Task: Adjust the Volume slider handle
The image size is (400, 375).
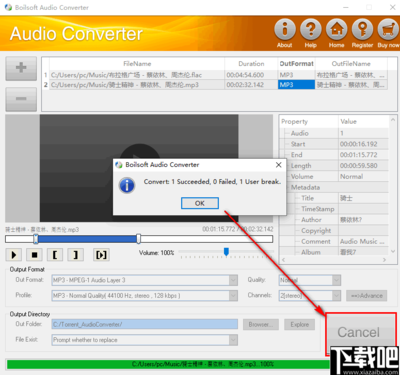Action: point(226,252)
